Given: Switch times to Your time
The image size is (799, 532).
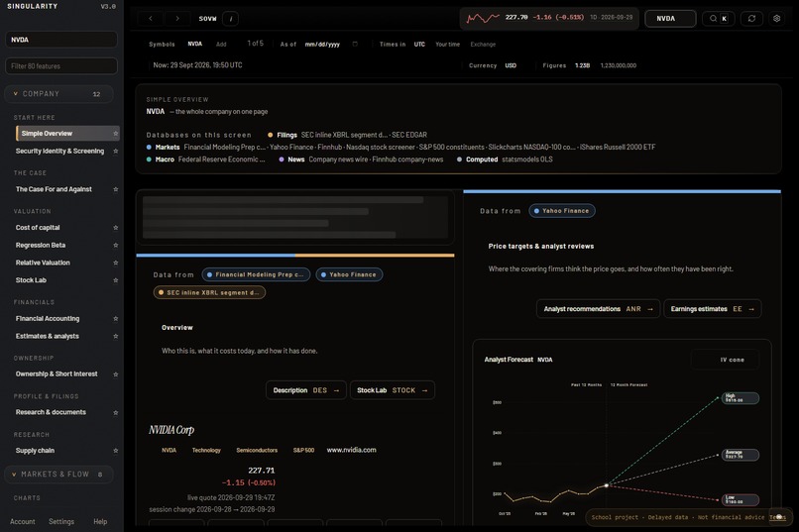Looking at the screenshot, I should pos(447,45).
